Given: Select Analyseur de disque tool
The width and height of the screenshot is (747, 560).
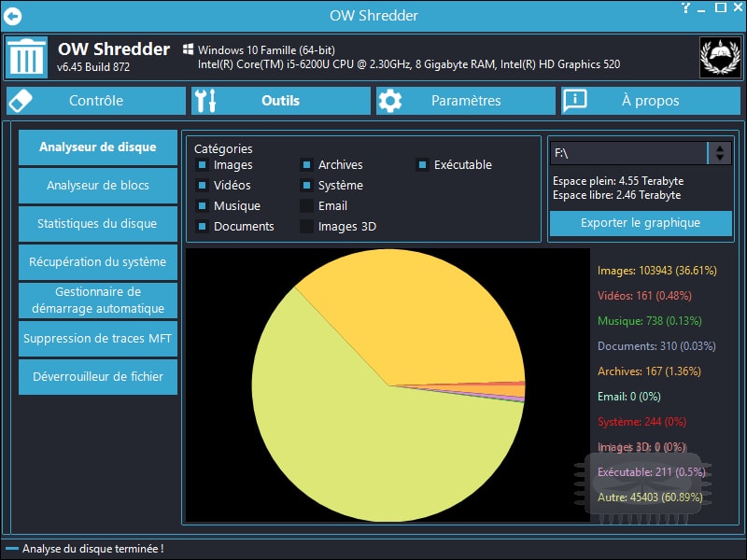Looking at the screenshot, I should point(98,147).
